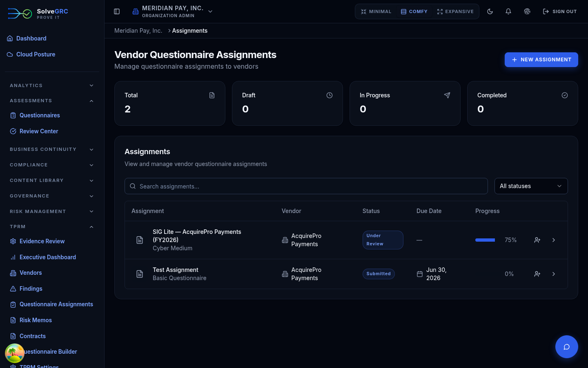Open Review Center menu item
This screenshot has height=368, width=588.
coord(39,131)
